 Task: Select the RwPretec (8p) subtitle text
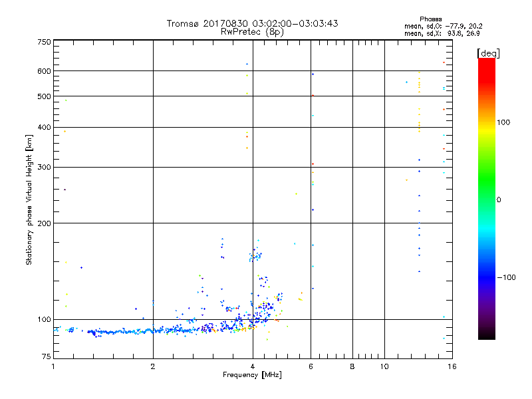pyautogui.click(x=252, y=31)
